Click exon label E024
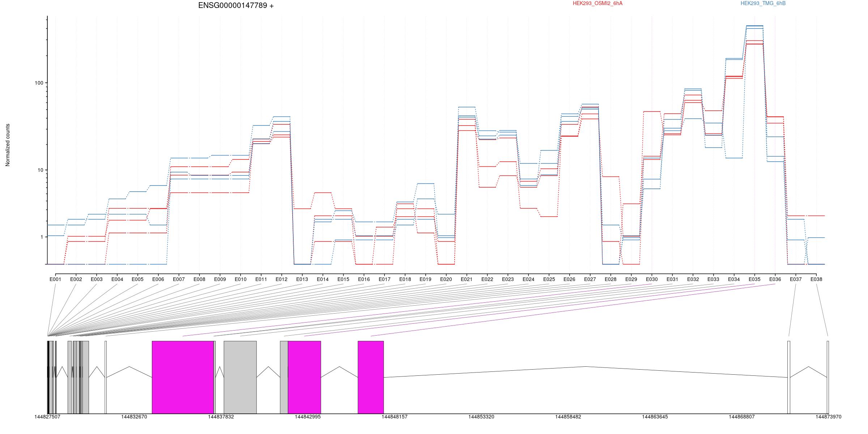The height and width of the screenshot is (434, 868). (528, 279)
